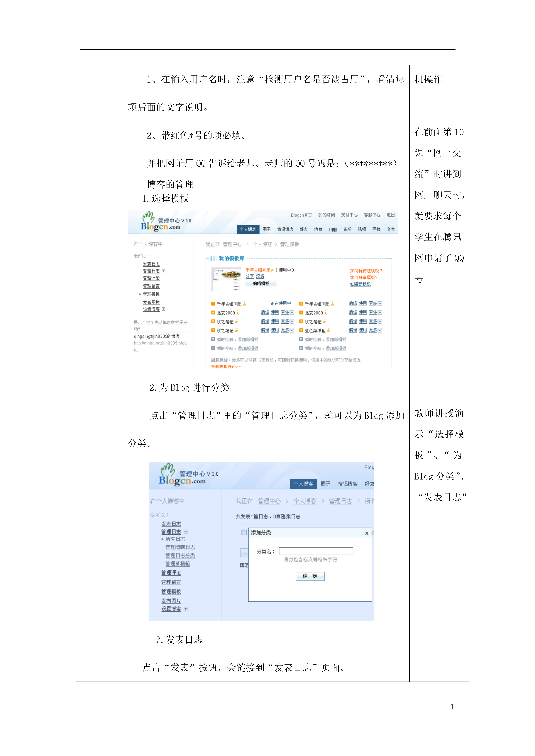Click the grey number 9 empty slot badge
The image size is (535, 756).
[x=213, y=339]
